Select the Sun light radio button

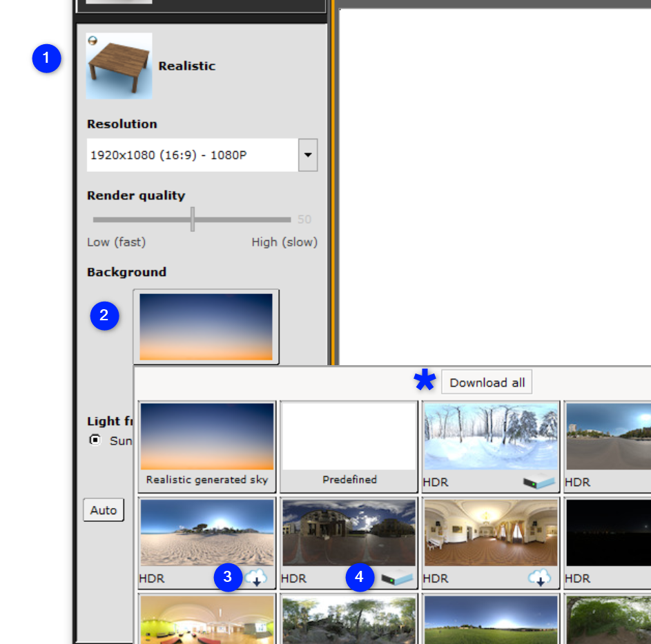point(95,440)
